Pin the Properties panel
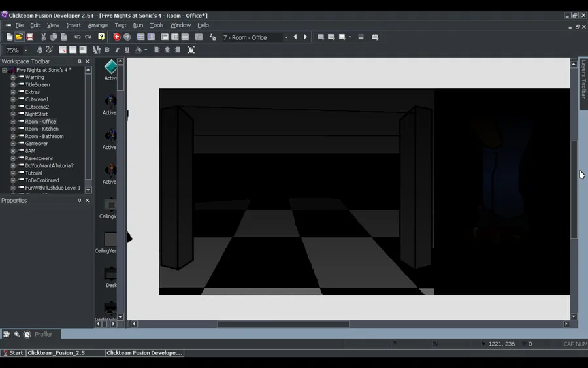 (x=80, y=200)
